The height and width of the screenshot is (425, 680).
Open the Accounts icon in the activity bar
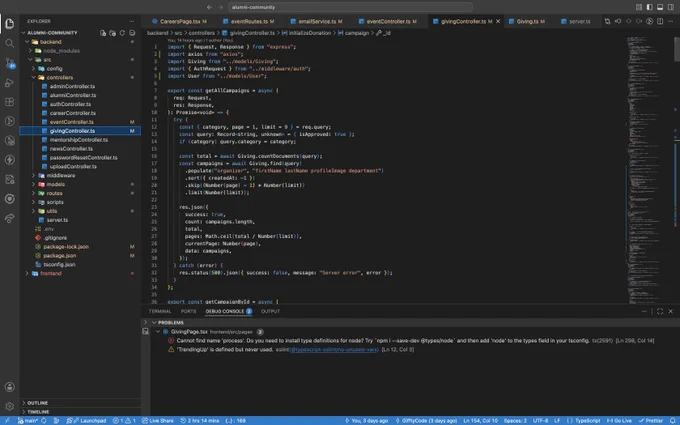(10, 387)
